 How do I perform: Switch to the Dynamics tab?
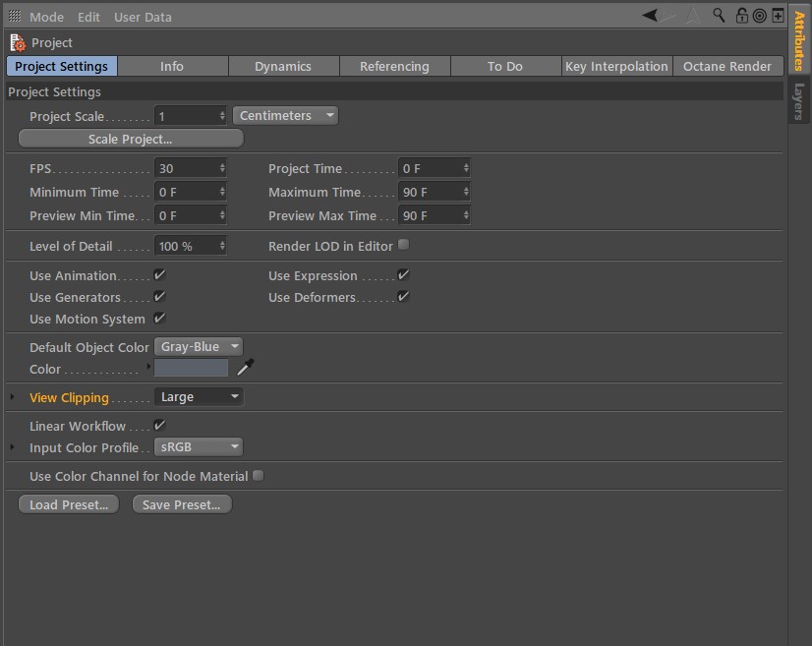[x=283, y=66]
